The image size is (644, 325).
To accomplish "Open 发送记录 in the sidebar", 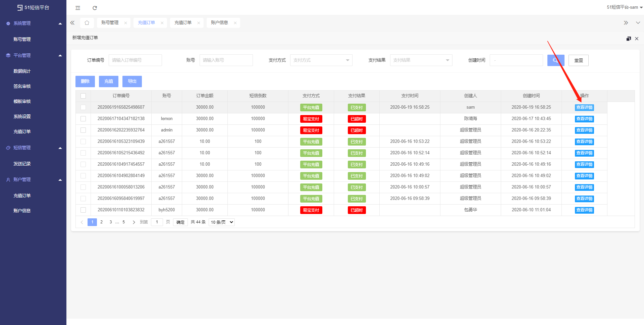I will (22, 164).
